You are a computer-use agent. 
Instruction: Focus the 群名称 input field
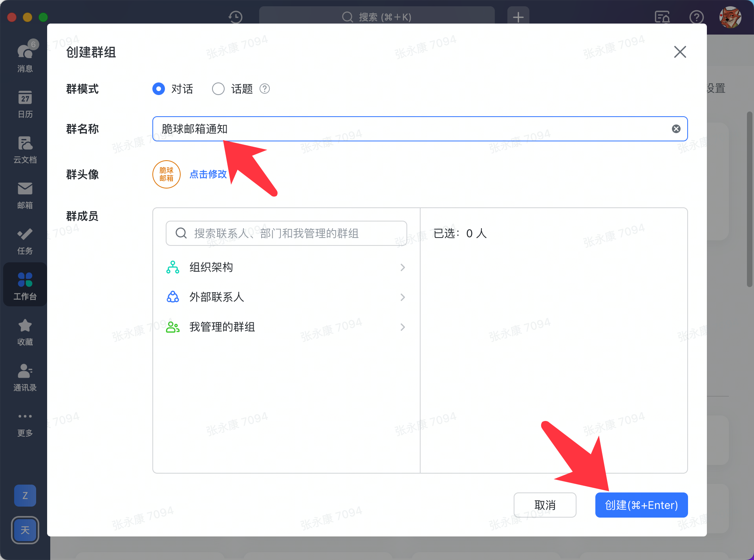click(x=420, y=129)
